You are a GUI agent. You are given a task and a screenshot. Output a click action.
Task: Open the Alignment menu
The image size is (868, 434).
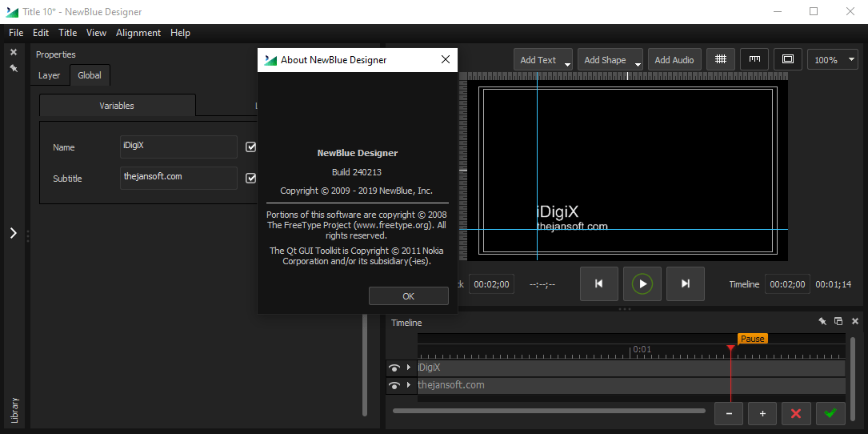138,33
